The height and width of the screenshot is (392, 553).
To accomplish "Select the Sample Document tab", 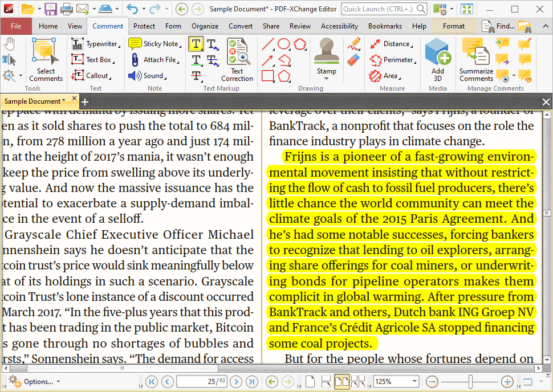I will (x=35, y=101).
